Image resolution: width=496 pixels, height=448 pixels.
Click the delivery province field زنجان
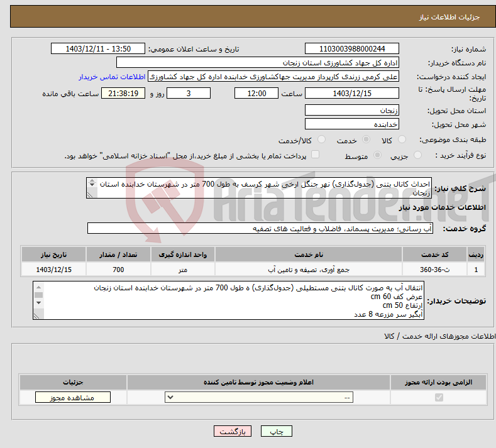coord(352,110)
